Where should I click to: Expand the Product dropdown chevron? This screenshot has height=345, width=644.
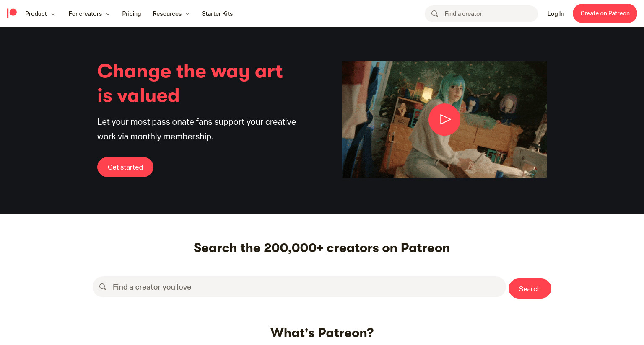[x=53, y=14]
